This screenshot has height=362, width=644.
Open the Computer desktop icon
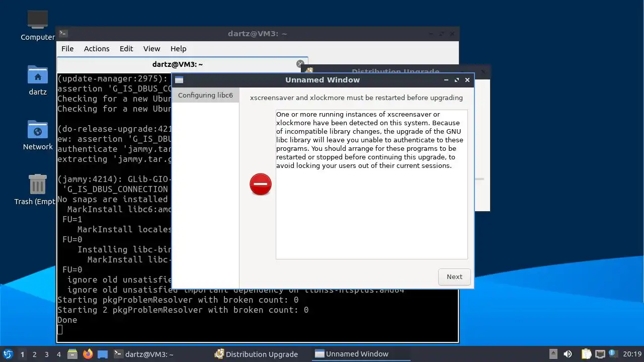point(38,25)
